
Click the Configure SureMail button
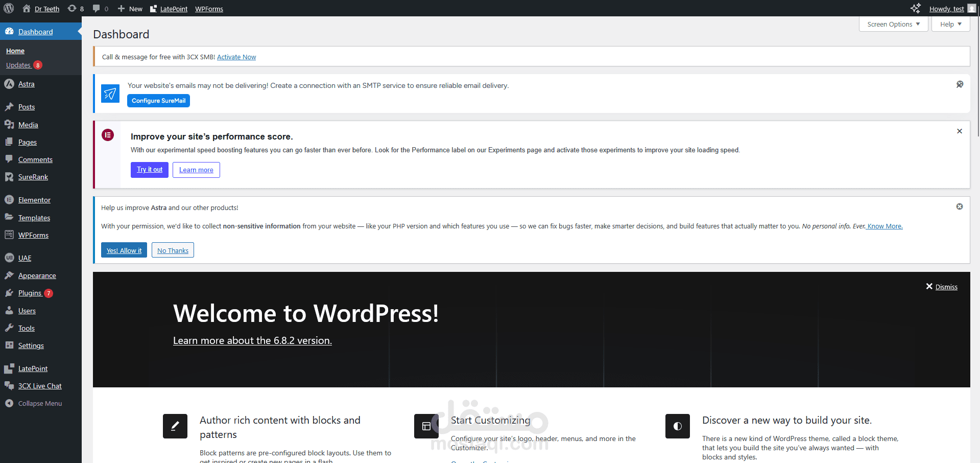pos(158,101)
